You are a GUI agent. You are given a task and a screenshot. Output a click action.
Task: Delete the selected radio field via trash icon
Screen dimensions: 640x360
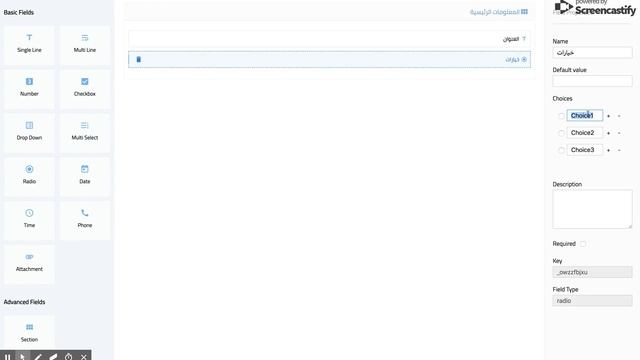pyautogui.click(x=138, y=60)
